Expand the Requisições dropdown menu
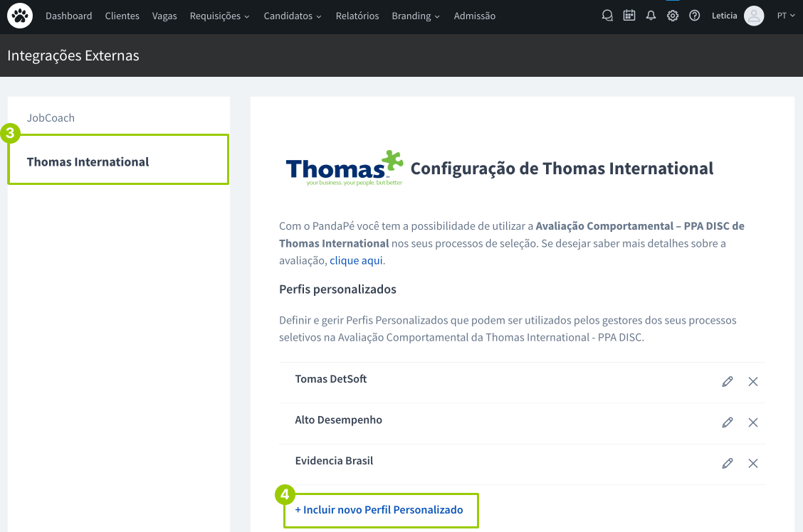 point(219,16)
